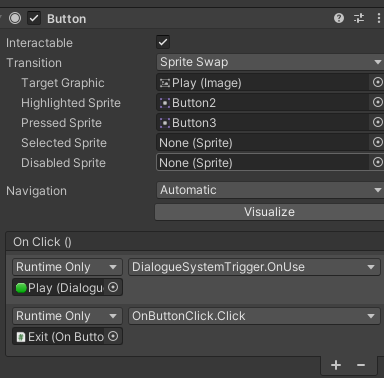Open Button component more options menu
384x378 pixels.
(379, 18)
